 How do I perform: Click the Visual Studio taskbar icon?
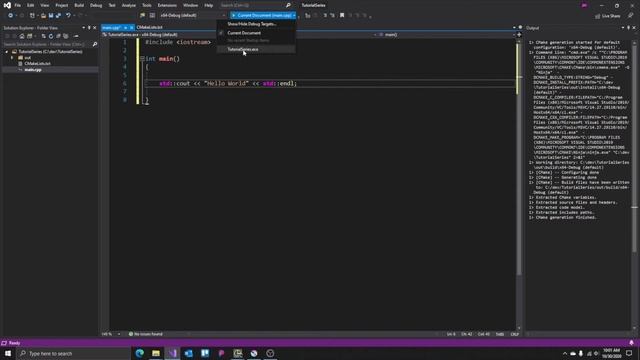[172, 353]
